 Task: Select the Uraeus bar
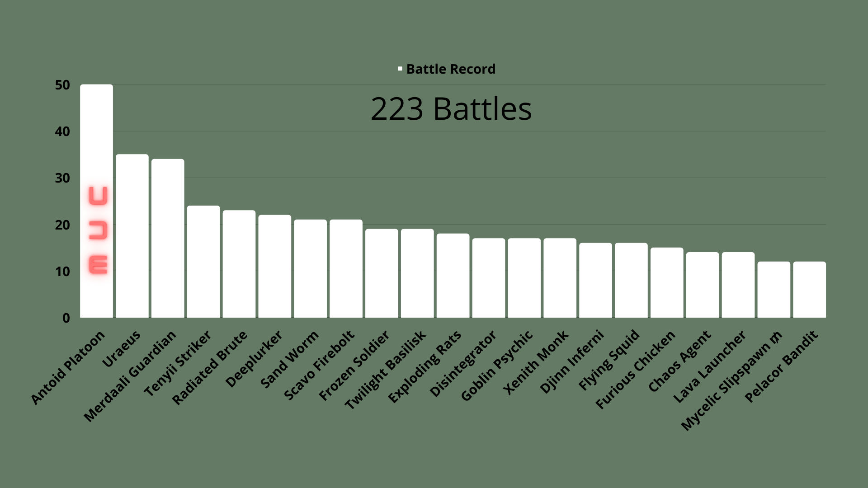(132, 236)
